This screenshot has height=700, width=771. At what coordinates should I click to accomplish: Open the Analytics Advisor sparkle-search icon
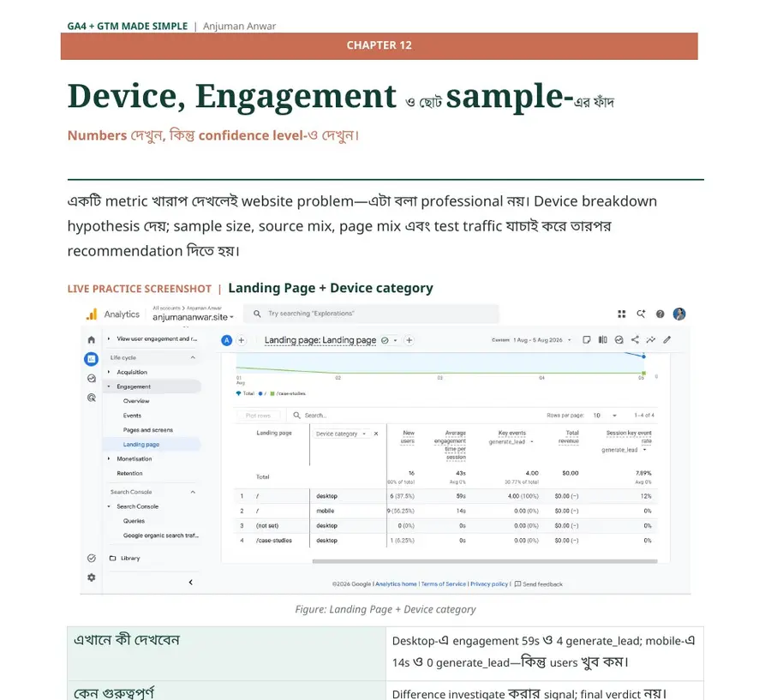click(641, 314)
